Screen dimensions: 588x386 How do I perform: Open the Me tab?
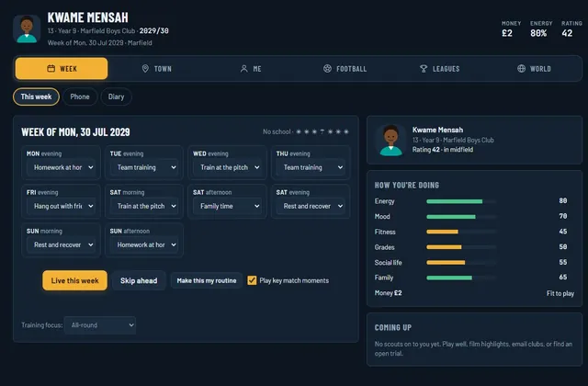pyautogui.click(x=251, y=69)
